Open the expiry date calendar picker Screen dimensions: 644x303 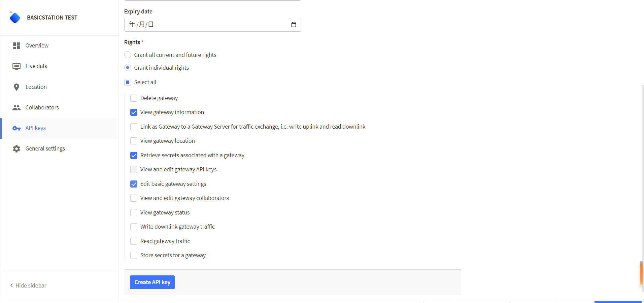click(x=294, y=25)
